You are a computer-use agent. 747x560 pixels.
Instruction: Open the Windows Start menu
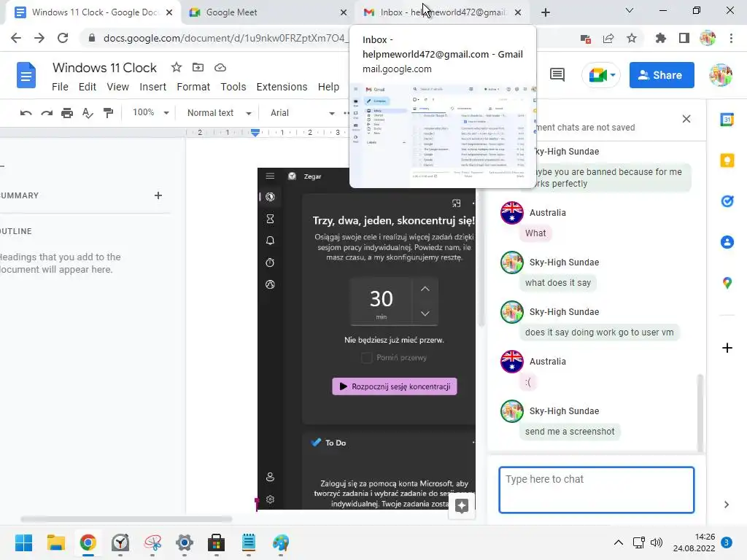23,542
